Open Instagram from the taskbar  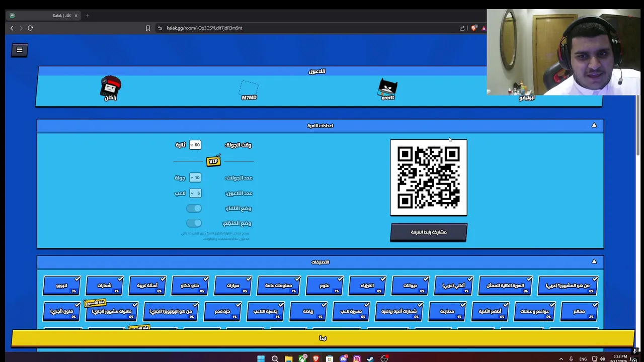[x=357, y=358]
